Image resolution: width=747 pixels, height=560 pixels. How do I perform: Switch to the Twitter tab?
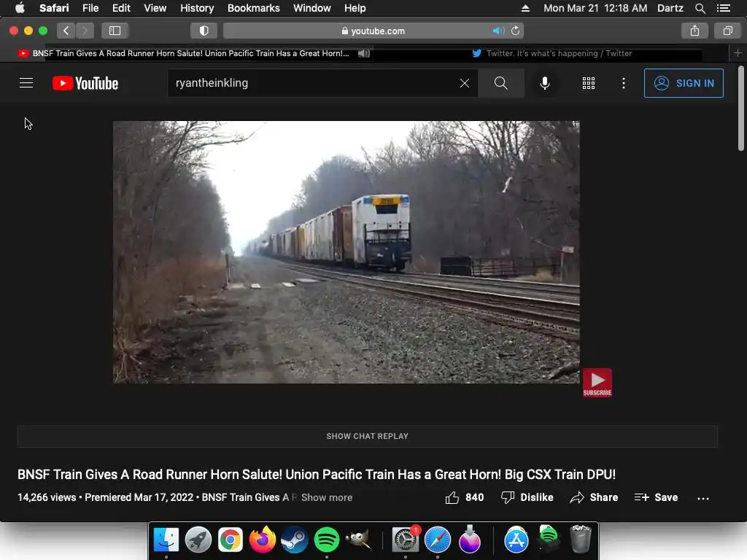[x=551, y=53]
